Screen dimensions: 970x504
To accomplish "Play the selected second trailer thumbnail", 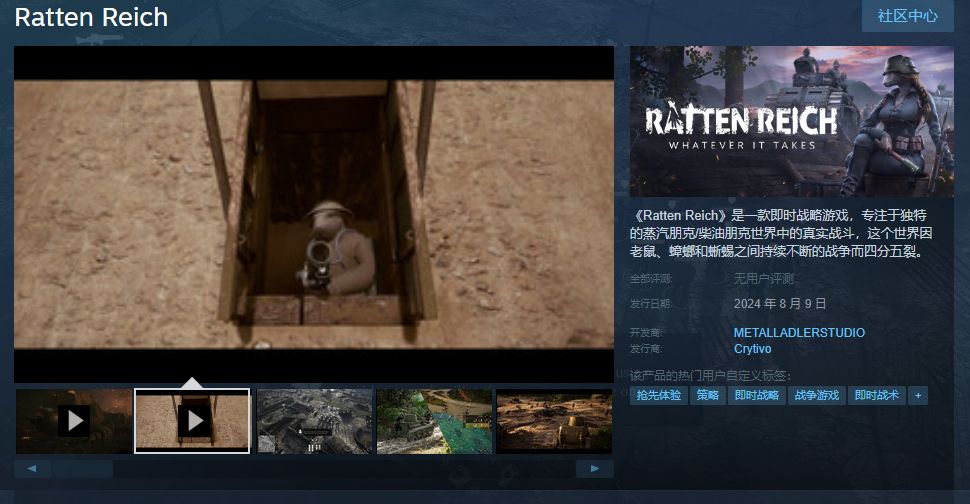I will click(192, 421).
